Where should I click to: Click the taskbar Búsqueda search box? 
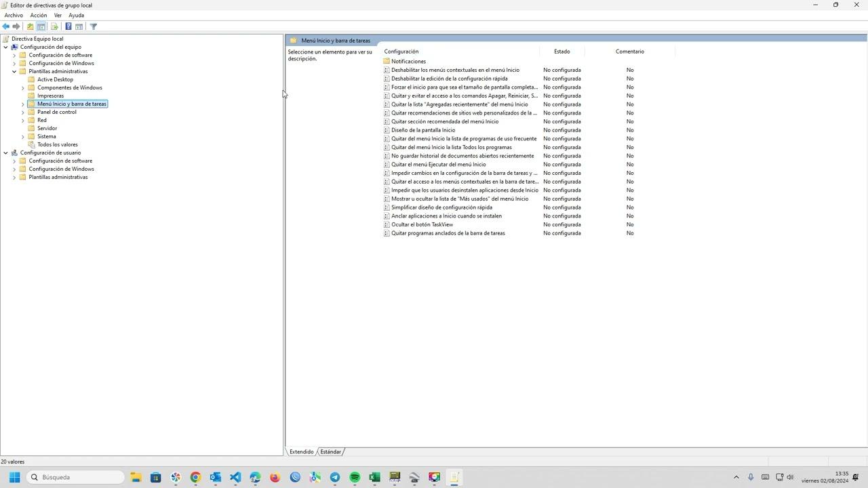76,477
